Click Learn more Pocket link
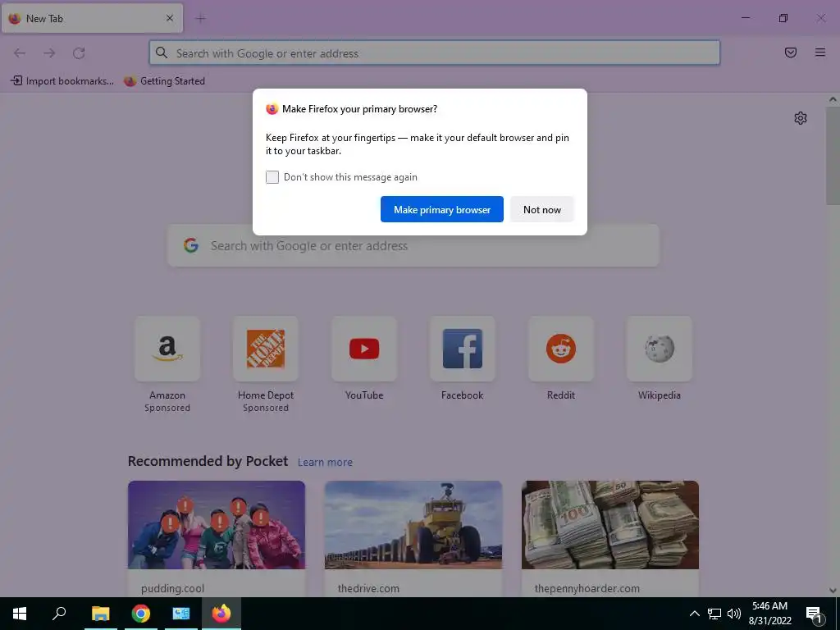 coord(325,463)
